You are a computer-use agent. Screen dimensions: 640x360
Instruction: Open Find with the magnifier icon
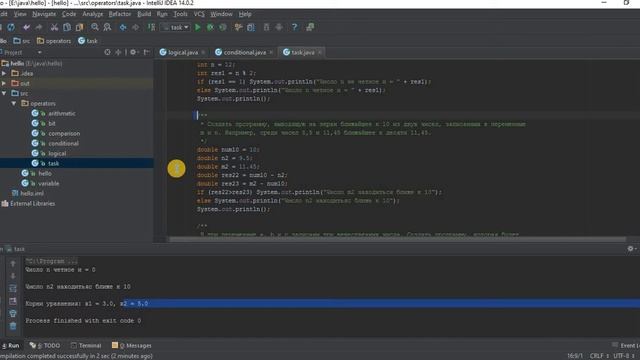click(x=95, y=27)
